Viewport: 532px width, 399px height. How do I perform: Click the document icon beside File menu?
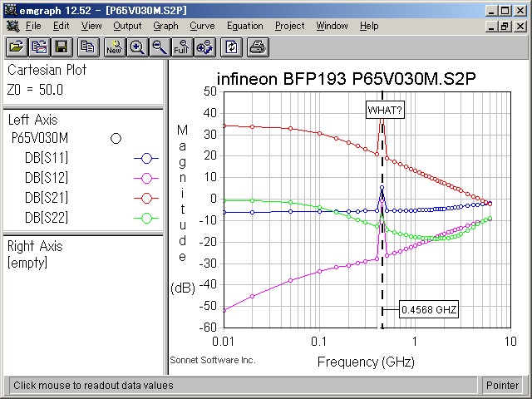pyautogui.click(x=13, y=26)
